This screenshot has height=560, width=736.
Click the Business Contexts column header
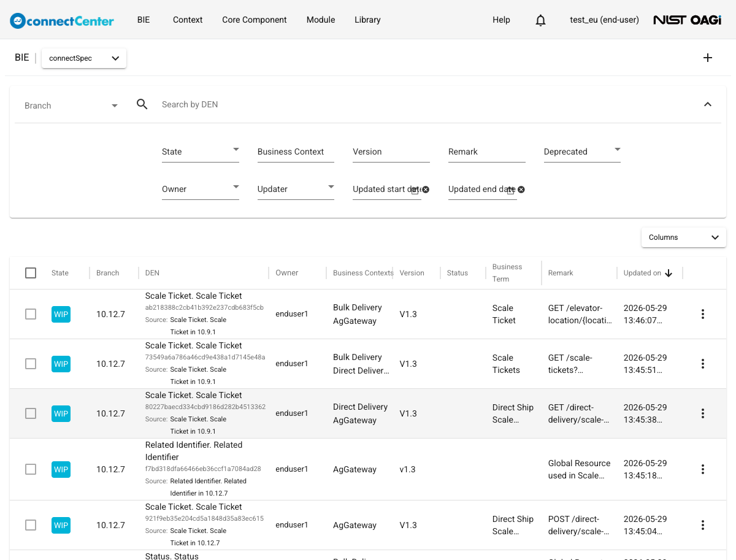tap(362, 273)
